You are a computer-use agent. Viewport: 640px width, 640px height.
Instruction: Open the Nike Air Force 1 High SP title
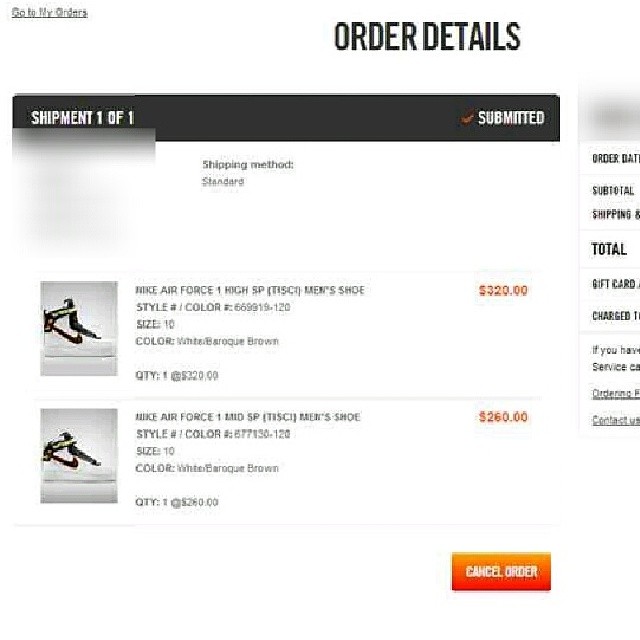pyautogui.click(x=250, y=290)
